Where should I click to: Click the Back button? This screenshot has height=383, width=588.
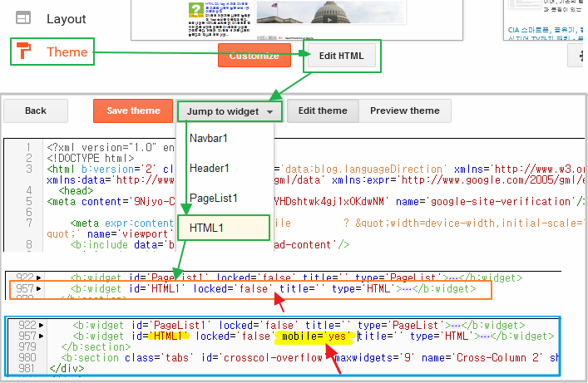[x=36, y=110]
